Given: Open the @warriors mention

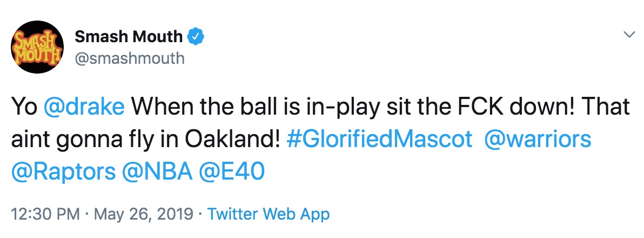Looking at the screenshot, I should [x=538, y=140].
